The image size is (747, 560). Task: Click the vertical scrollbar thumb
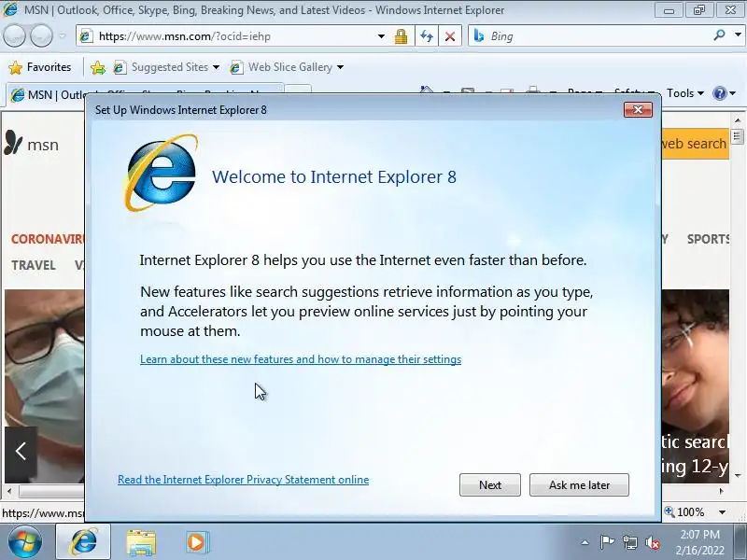[738, 136]
